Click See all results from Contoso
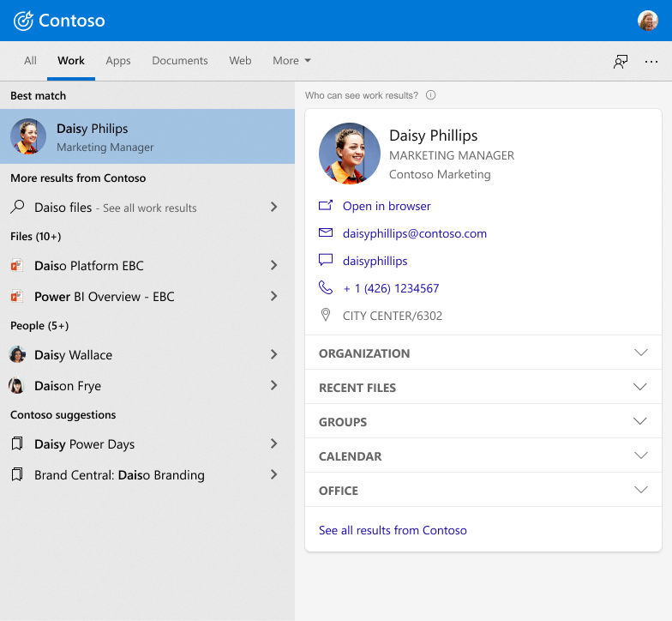Viewport: 672px width, 621px height. click(x=393, y=530)
